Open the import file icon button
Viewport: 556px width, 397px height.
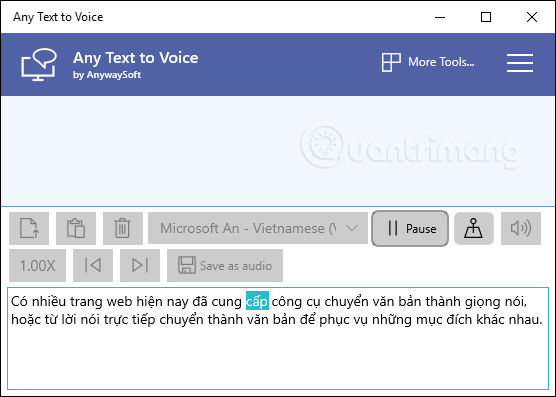tap(29, 228)
